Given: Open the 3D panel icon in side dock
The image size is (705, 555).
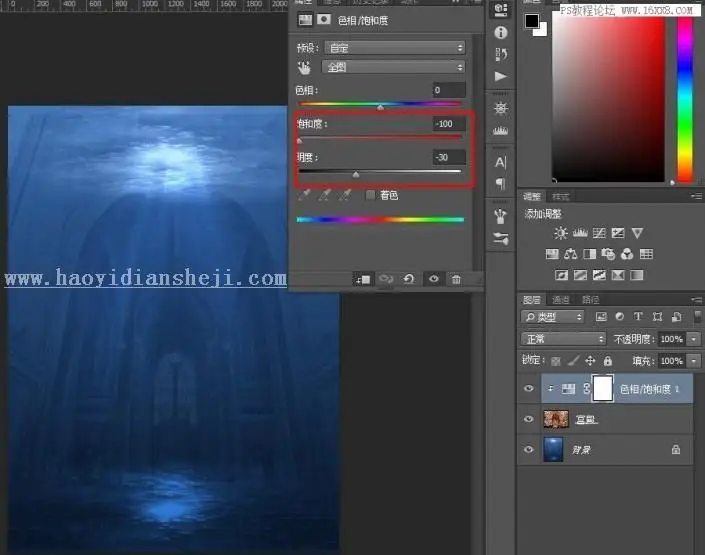Looking at the screenshot, I should coord(500,10).
